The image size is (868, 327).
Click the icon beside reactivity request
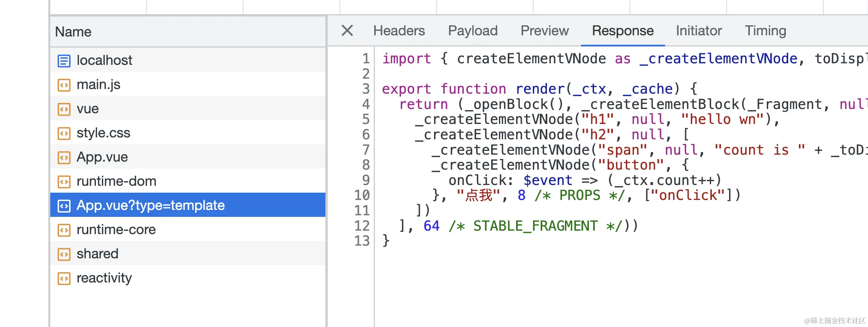pyautogui.click(x=64, y=278)
